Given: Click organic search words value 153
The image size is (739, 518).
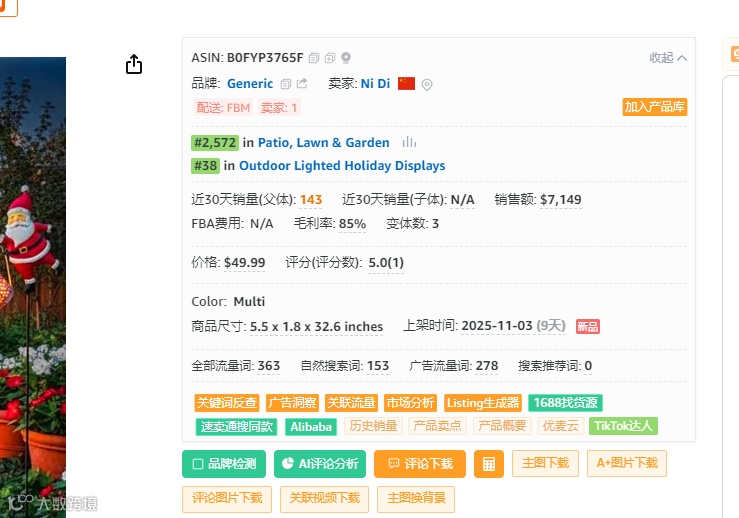Looking at the screenshot, I should (x=378, y=366).
